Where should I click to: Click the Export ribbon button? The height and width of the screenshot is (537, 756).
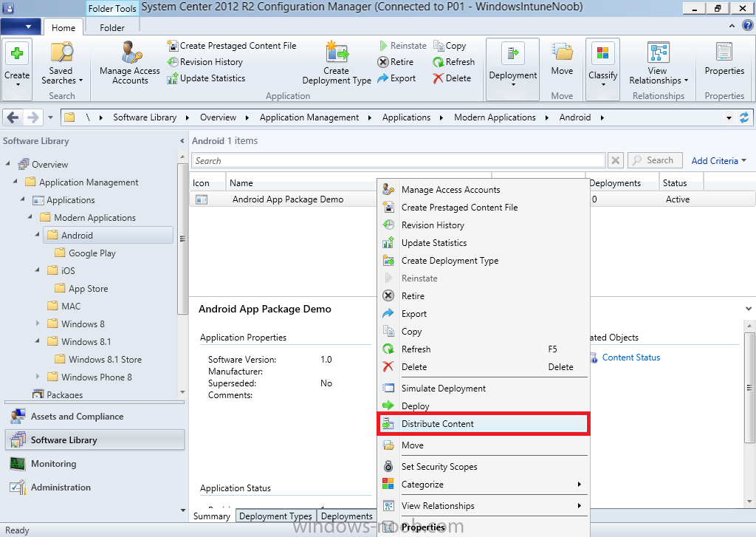pos(396,78)
